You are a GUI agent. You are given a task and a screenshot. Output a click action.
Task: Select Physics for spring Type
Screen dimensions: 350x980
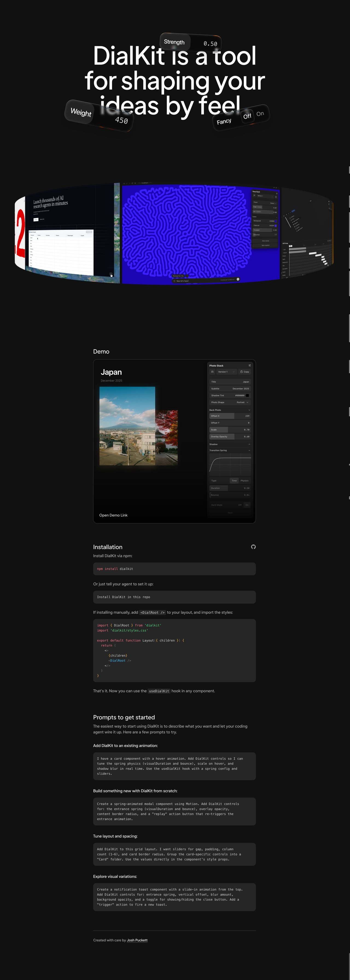coord(245,481)
